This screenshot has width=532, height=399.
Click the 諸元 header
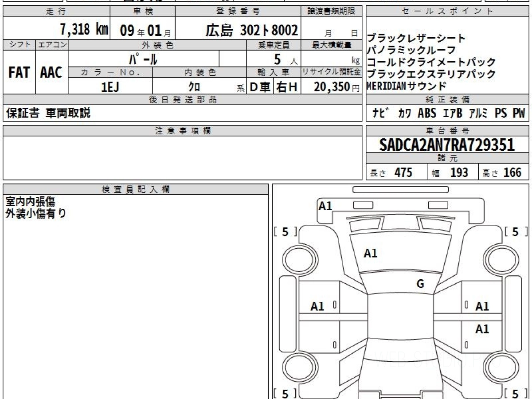pos(448,158)
